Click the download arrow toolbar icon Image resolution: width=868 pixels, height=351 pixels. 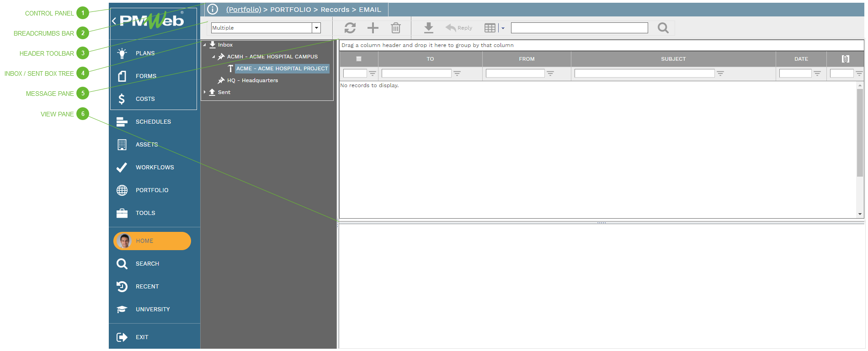coord(428,28)
